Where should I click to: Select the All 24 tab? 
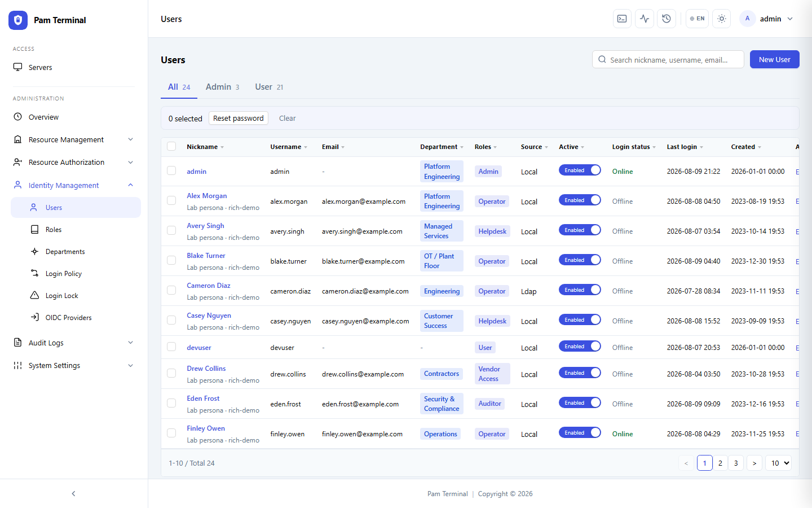pos(179,87)
